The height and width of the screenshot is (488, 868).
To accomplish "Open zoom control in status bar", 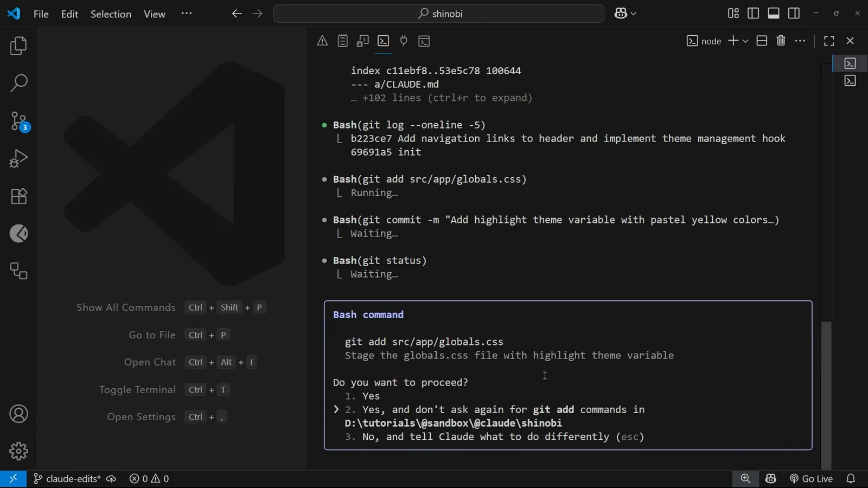I will coord(746,479).
